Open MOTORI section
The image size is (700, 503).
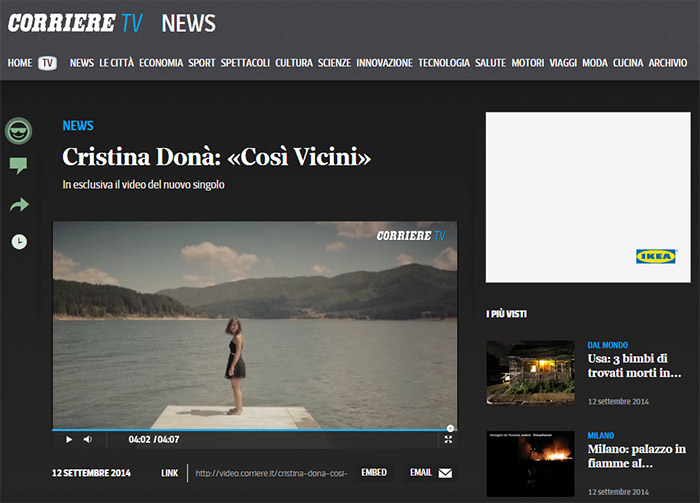click(x=528, y=63)
